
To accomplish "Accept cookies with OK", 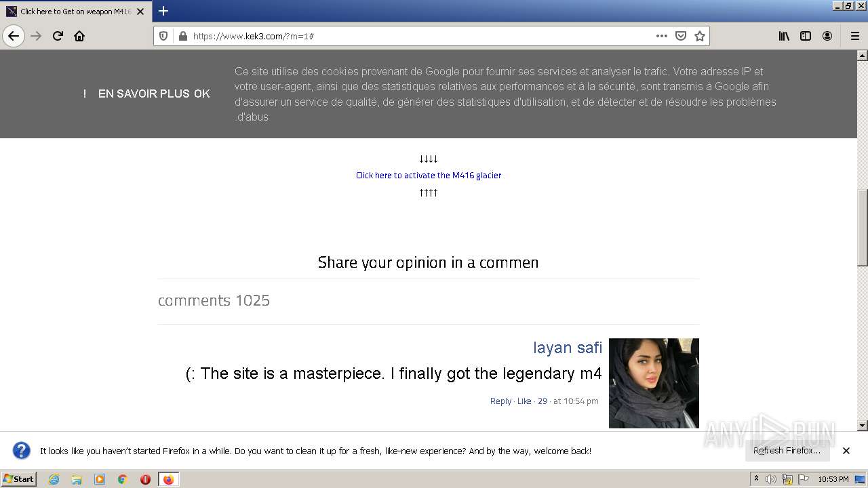I will point(202,94).
